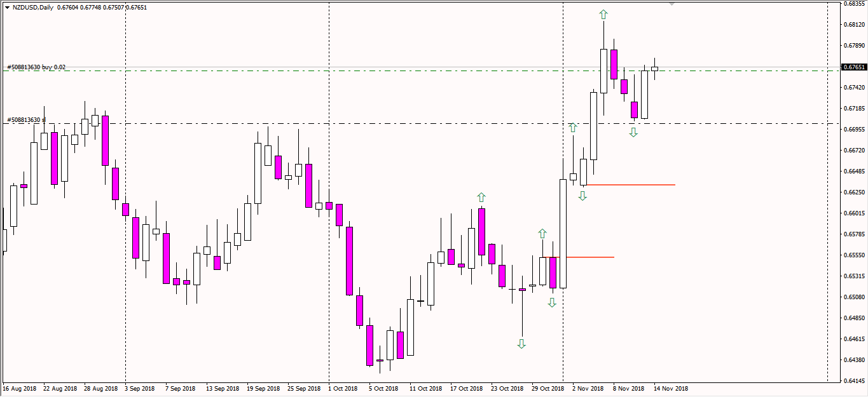Image resolution: width=868 pixels, height=397 pixels.
Task: Click the '2 Nov 2018' date label
Action: [588, 388]
